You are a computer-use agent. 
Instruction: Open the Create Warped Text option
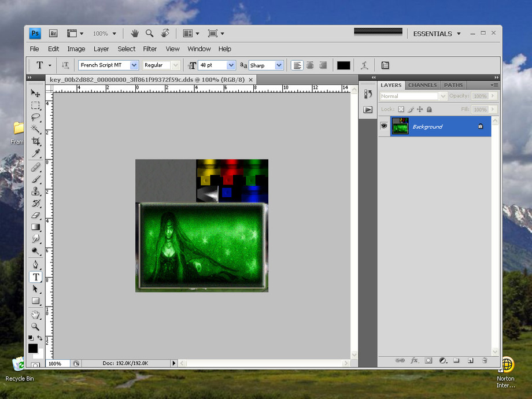point(364,65)
